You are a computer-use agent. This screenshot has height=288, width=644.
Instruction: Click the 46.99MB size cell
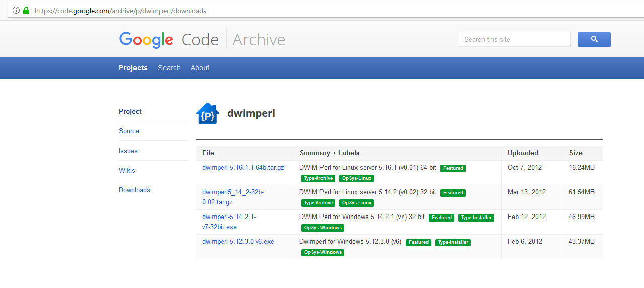click(582, 217)
